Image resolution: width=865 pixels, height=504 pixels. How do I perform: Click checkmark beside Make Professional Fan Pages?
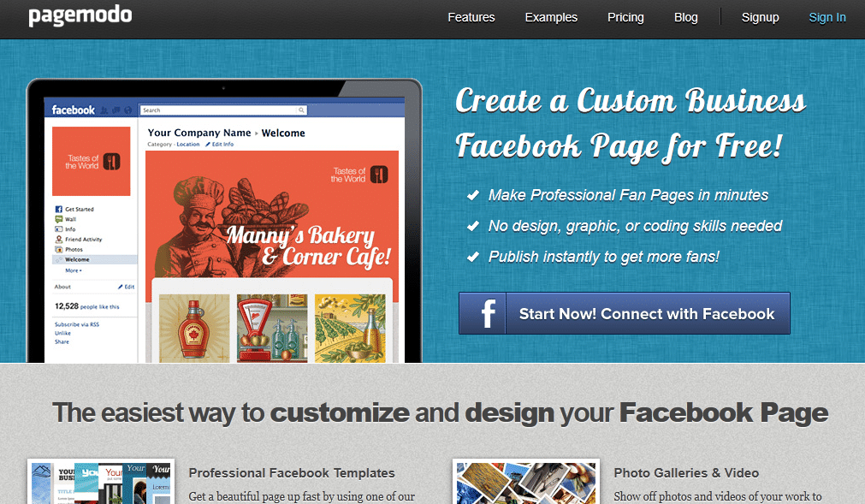coord(473,194)
